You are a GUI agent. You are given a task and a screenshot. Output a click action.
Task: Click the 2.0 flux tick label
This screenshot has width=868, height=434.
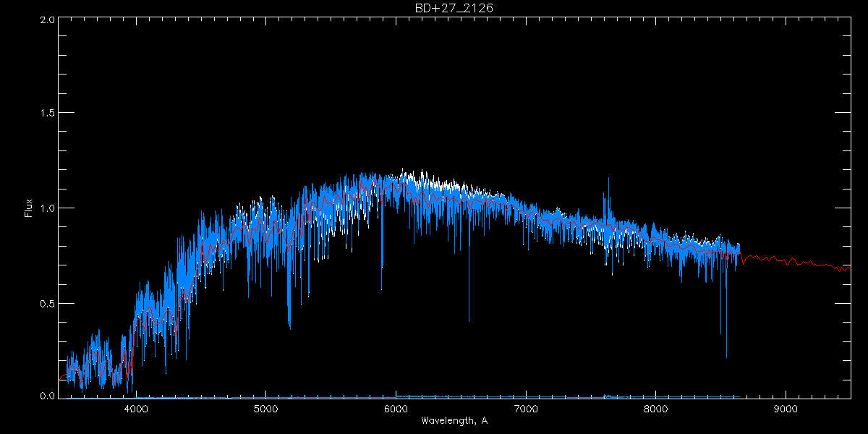48,20
